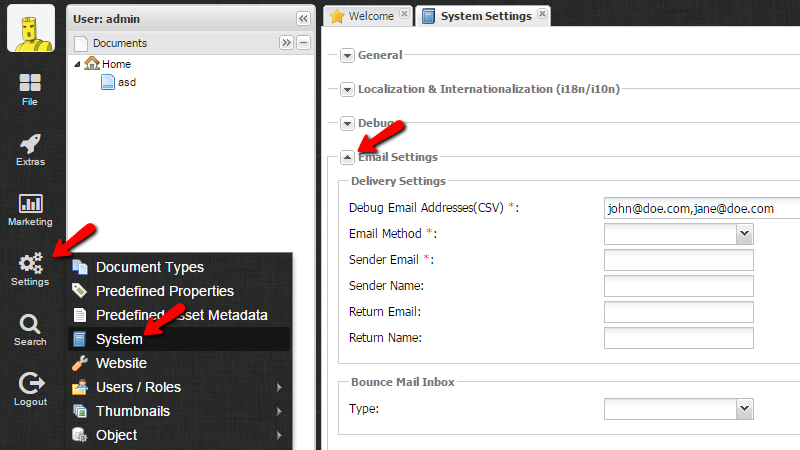800x450 pixels.
Task: Collapse the Email Settings section
Action: pos(347,157)
